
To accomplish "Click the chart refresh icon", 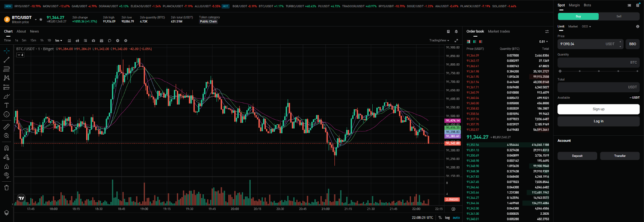I will coord(109,40).
